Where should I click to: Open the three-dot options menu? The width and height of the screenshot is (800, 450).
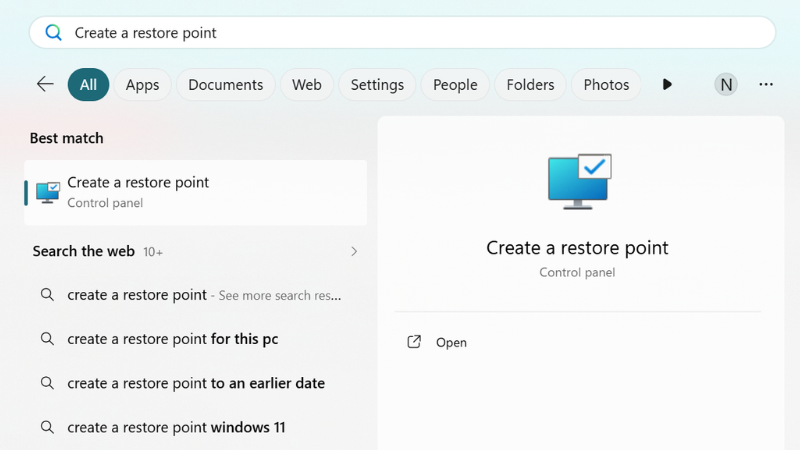point(766,84)
